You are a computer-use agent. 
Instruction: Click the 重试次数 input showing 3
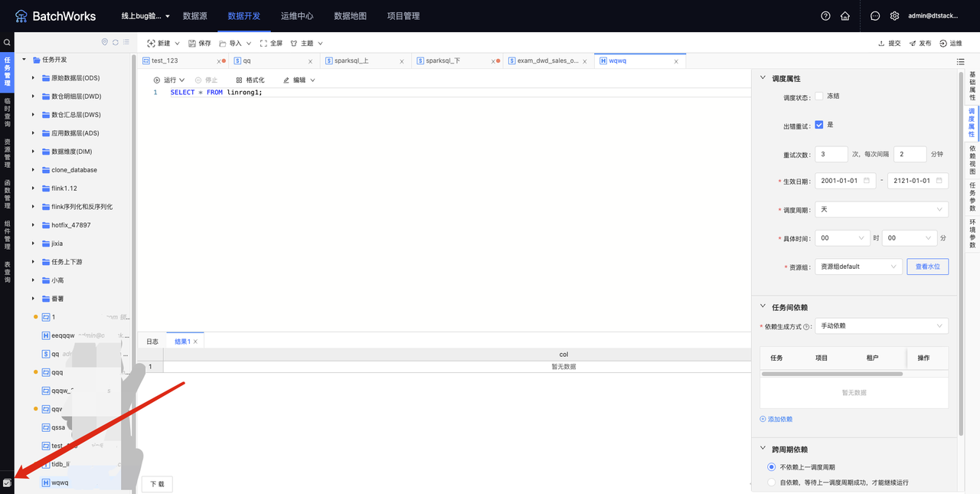831,154
